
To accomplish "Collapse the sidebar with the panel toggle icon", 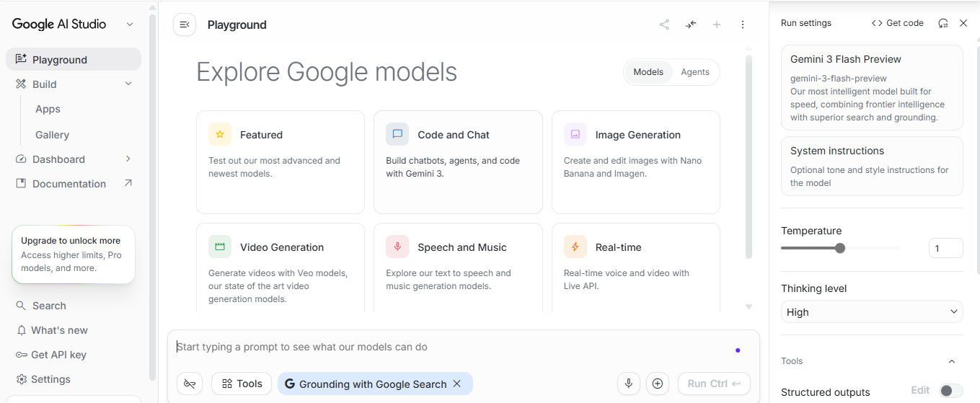I will (185, 25).
